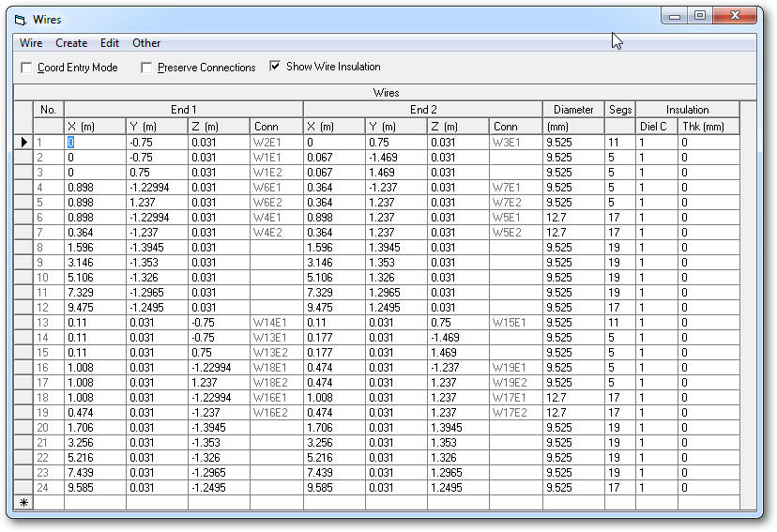Click End 1 X value 9.475 in row 12
777x532 pixels.
pos(95,308)
